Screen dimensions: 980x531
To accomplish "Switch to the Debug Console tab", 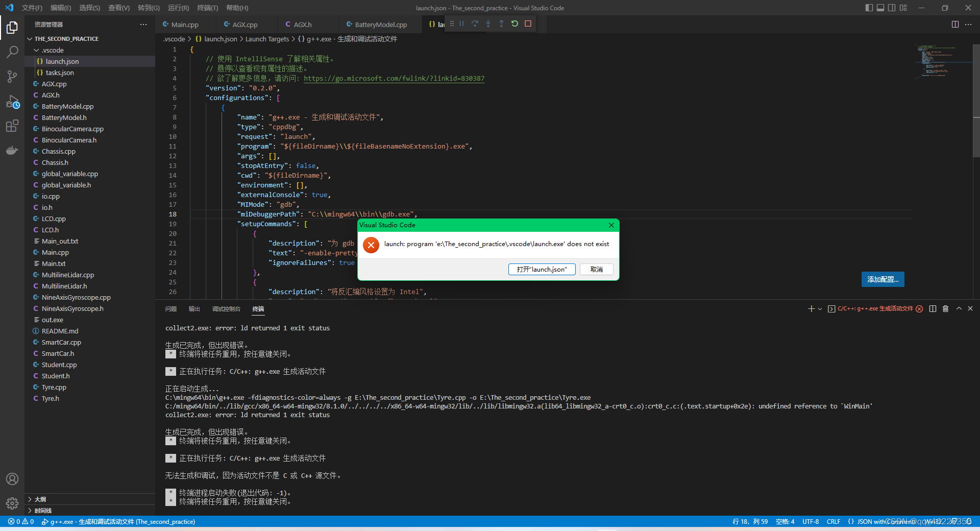I will click(x=226, y=309).
